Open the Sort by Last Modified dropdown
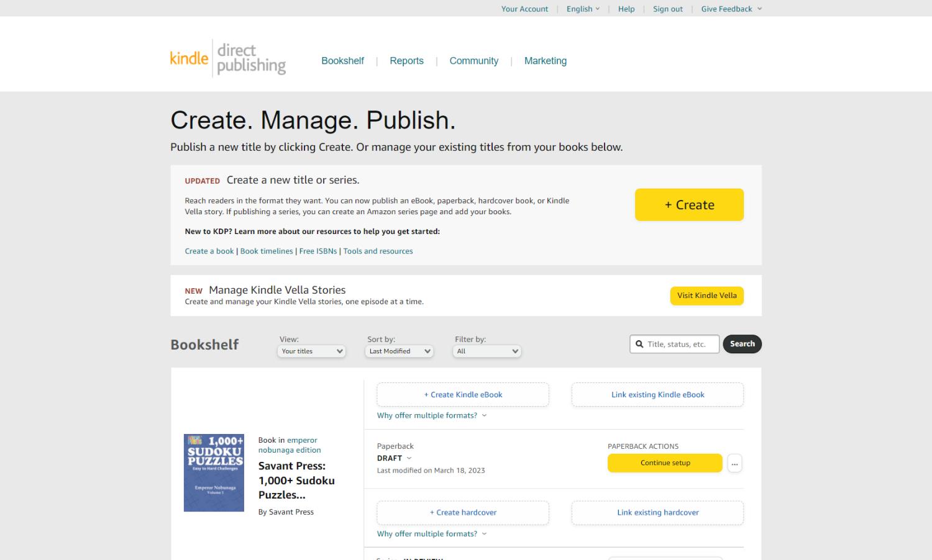The height and width of the screenshot is (560, 932). (399, 351)
